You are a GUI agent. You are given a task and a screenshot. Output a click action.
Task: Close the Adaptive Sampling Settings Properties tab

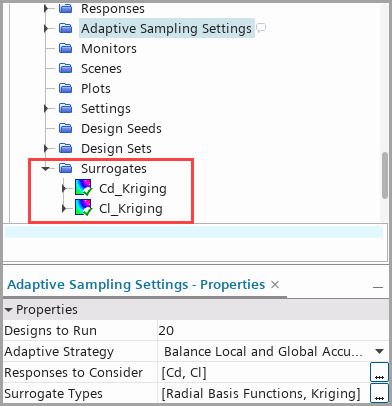(275, 285)
